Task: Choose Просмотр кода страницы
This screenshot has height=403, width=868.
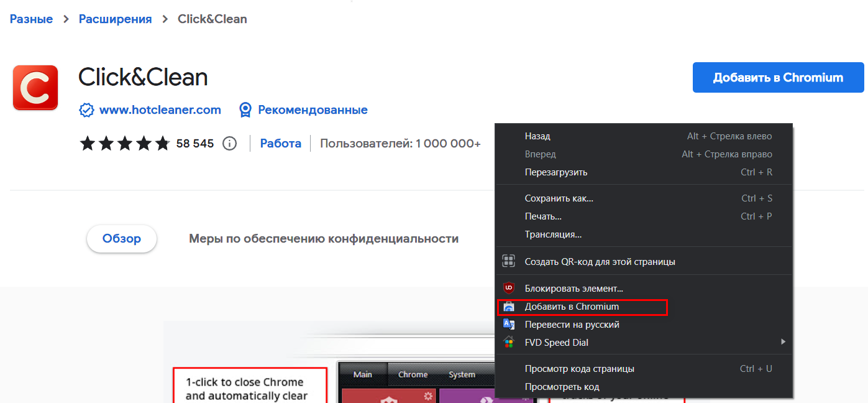Action: tap(644, 369)
